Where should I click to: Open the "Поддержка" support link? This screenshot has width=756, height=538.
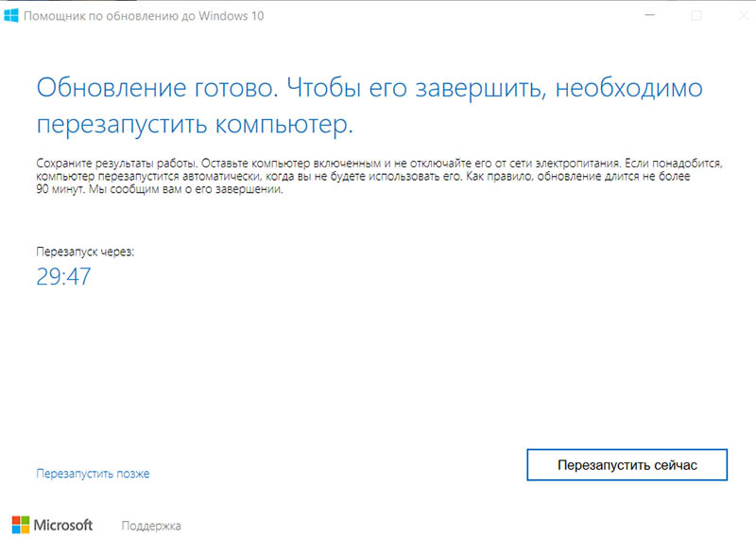(151, 526)
